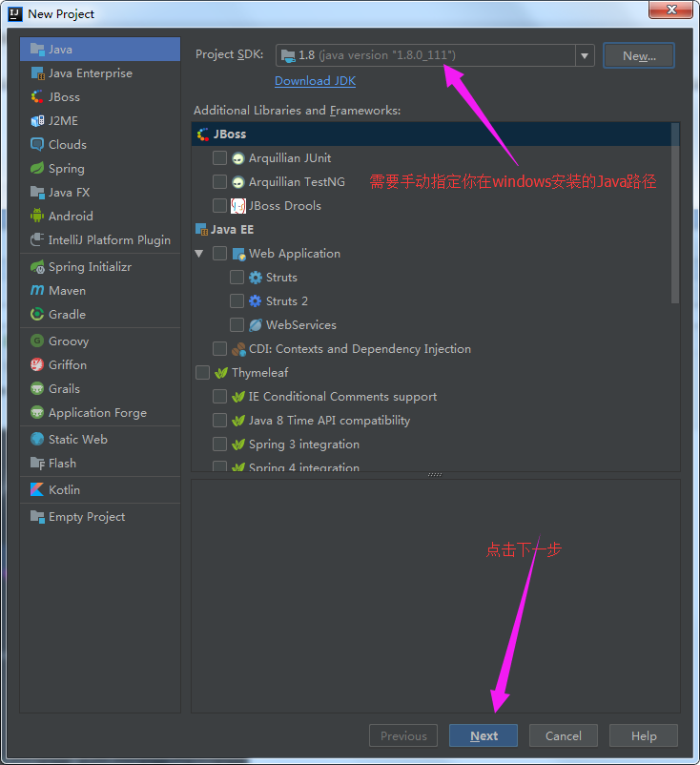700x765 pixels.
Task: Tick the Web Application checkbox
Action: click(x=219, y=254)
